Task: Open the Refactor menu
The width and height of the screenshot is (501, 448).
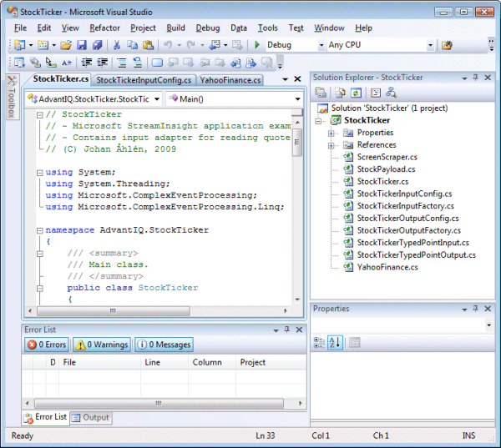Action: [x=104, y=28]
